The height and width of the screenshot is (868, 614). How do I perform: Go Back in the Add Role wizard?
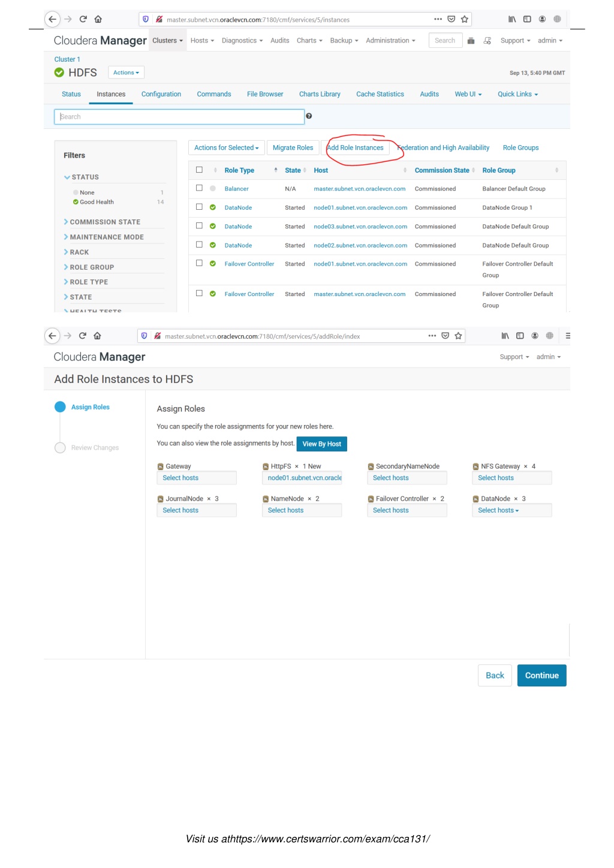pos(495,676)
